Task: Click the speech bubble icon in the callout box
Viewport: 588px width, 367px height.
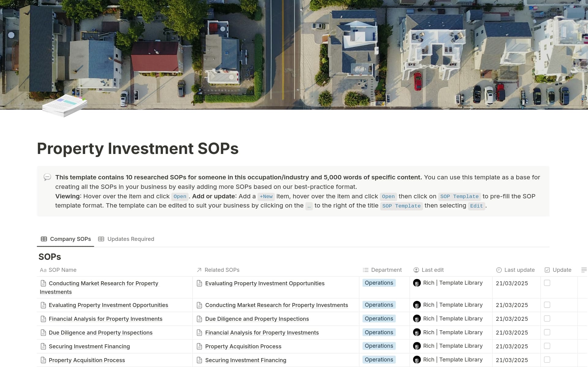Action: coord(47,178)
